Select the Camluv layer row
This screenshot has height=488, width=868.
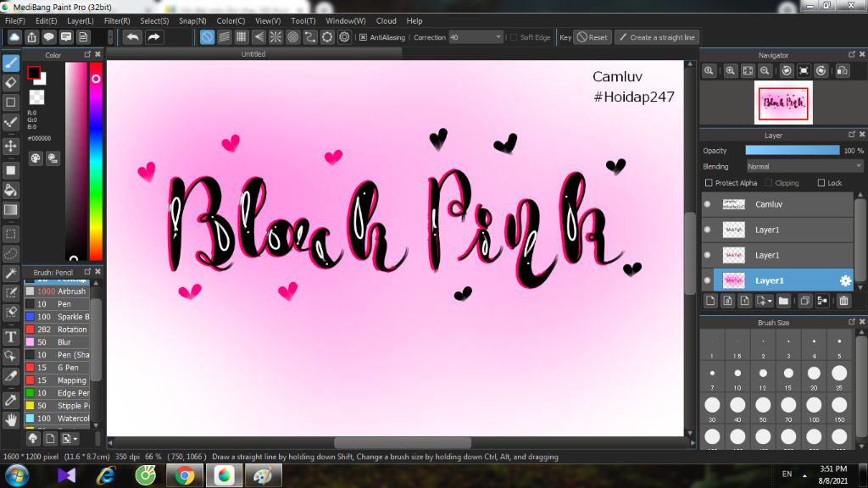[x=778, y=204]
